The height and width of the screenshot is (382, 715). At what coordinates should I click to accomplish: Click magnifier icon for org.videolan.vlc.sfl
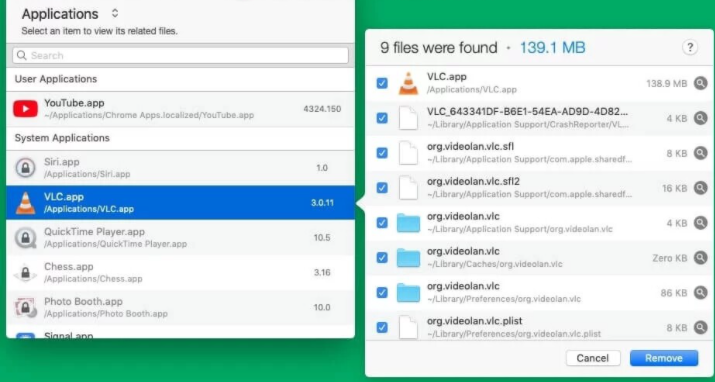pyautogui.click(x=700, y=153)
